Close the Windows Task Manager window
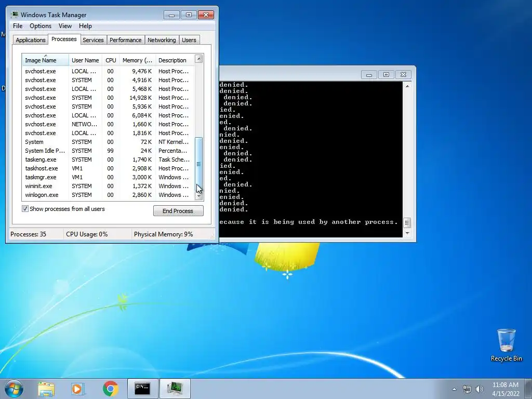The width and height of the screenshot is (532, 399). point(206,15)
